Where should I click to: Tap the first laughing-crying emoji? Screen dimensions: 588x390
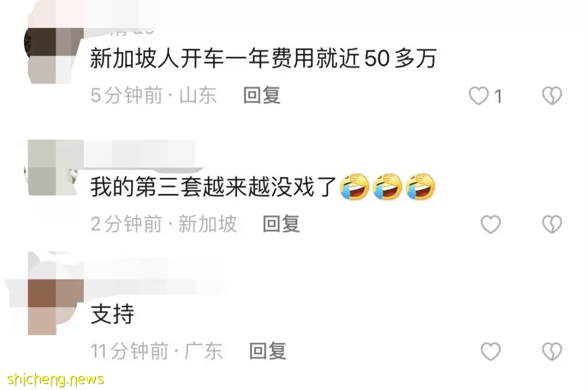pyautogui.click(x=354, y=186)
